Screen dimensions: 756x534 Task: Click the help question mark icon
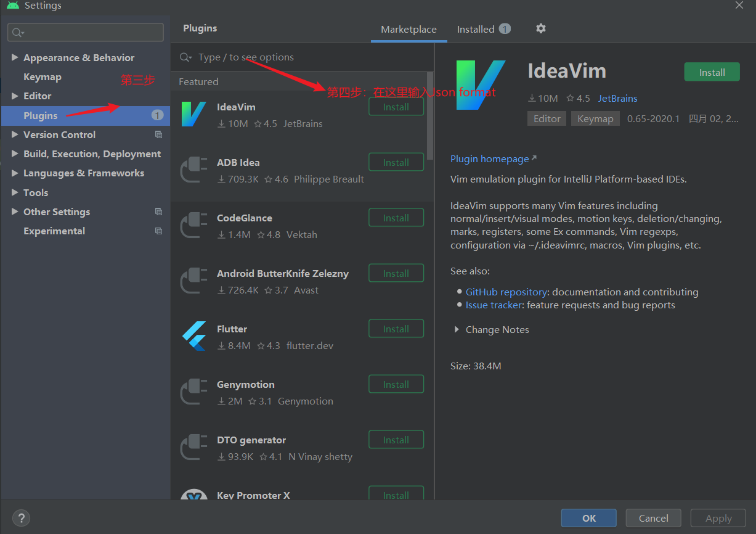[21, 518]
